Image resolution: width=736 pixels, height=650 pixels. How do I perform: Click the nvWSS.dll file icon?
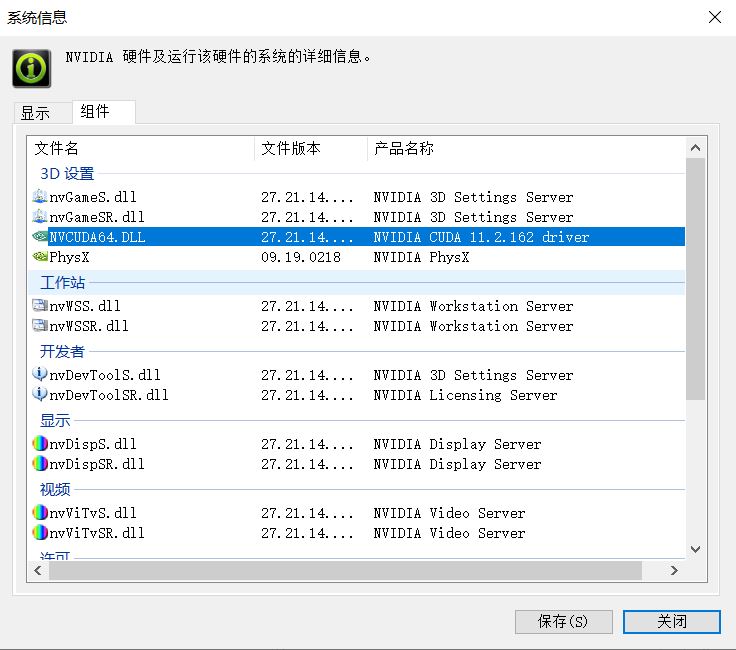click(40, 306)
